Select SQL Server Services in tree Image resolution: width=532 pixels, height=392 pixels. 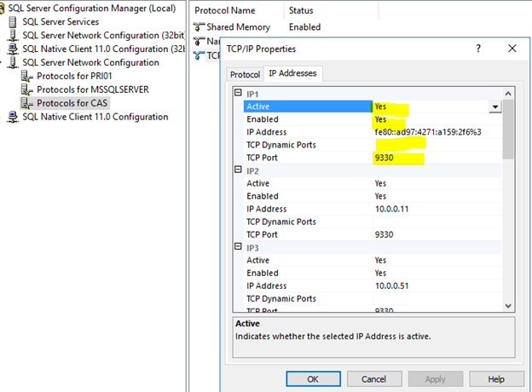(61, 21)
